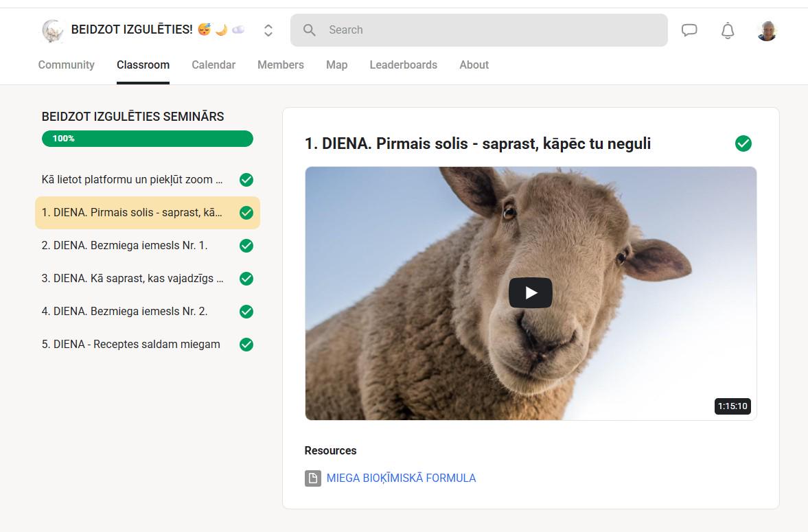Select lesson 4. DIENA. Bezmiega iemesls Nr. 2.

[125, 312]
